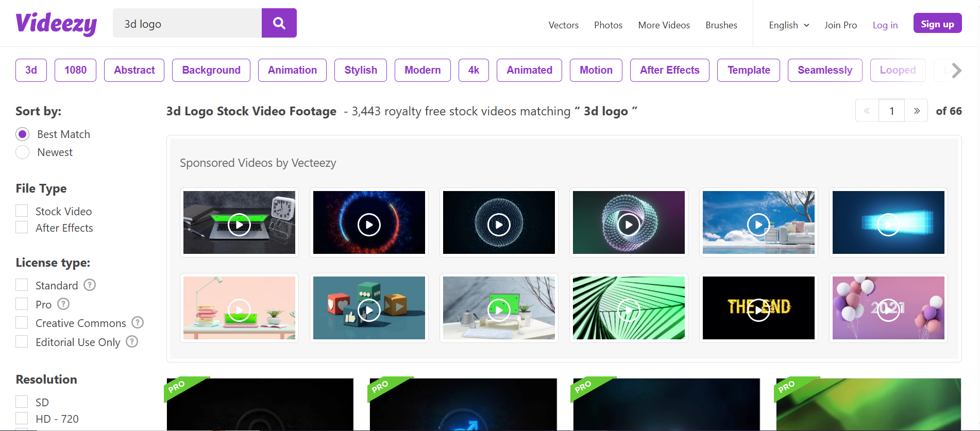Image resolution: width=980 pixels, height=431 pixels.
Task: Select the Motion tag
Action: (x=596, y=70)
